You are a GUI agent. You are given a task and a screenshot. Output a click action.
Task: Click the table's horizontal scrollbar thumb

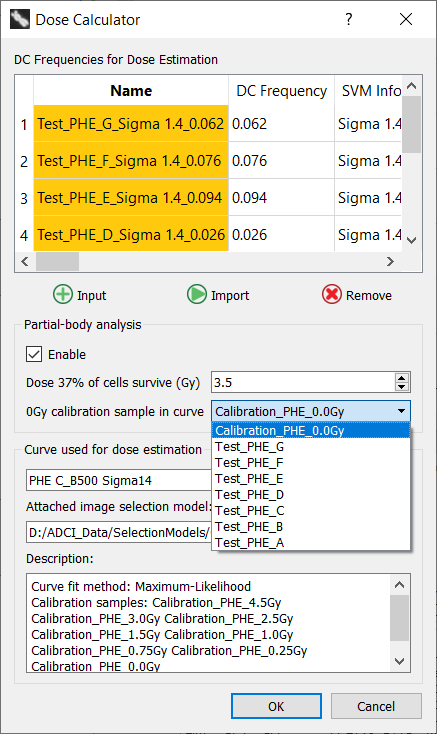coord(58,261)
